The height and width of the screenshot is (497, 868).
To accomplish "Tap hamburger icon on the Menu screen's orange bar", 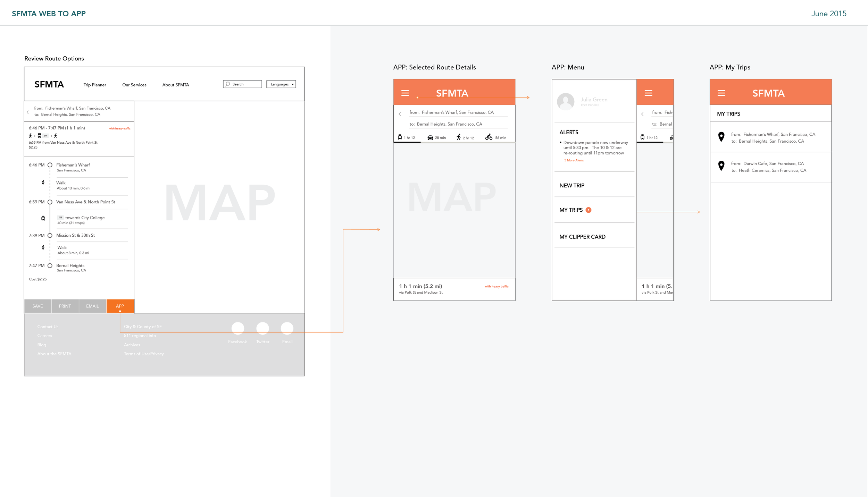I will [648, 93].
